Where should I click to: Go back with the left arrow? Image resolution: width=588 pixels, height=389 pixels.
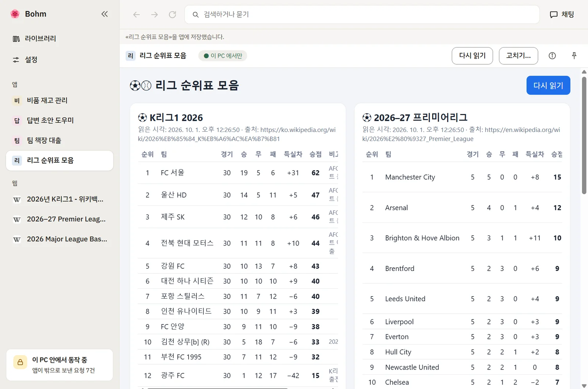(x=137, y=14)
